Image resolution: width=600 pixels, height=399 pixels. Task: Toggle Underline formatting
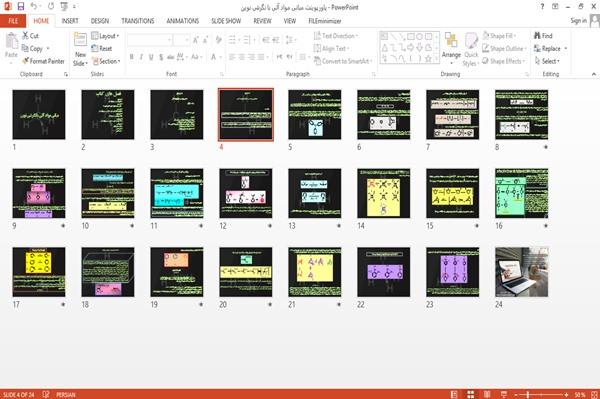[151, 57]
